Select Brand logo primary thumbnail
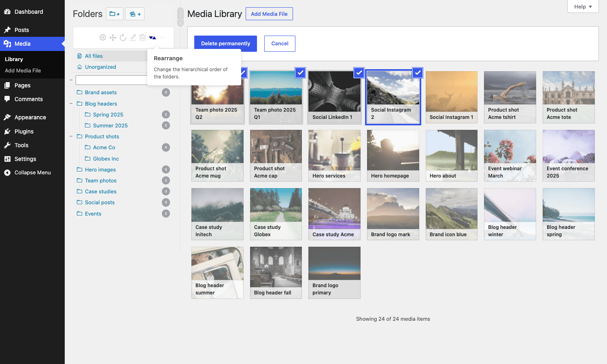The height and width of the screenshot is (364, 607). coord(334,273)
